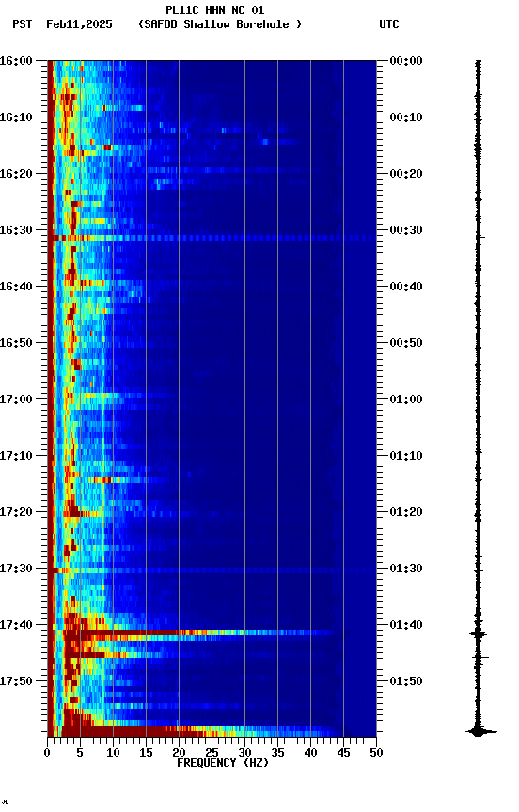Viewport: 519px width, 812px height.
Task: Click the 01:10 UTC time label
Action: click(406, 456)
